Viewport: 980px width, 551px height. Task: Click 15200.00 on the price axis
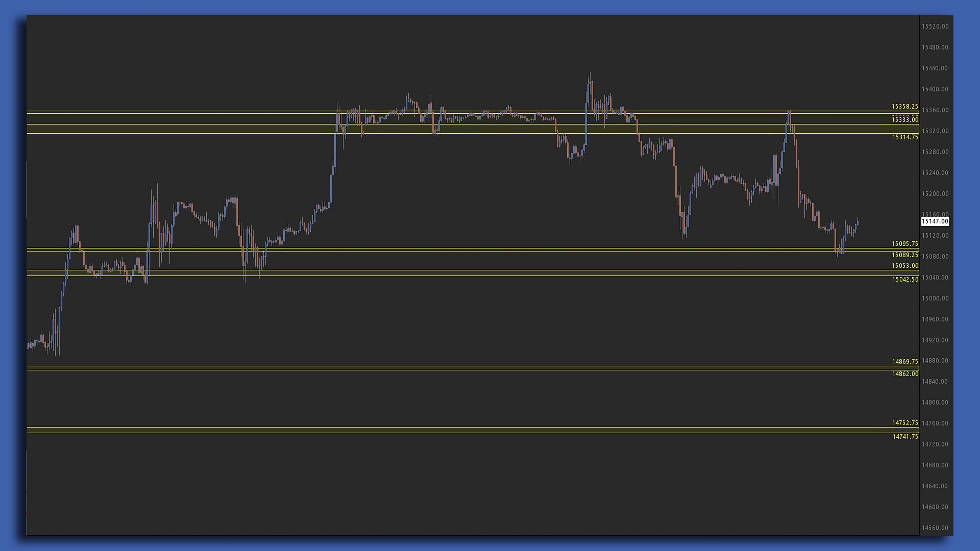(935, 194)
